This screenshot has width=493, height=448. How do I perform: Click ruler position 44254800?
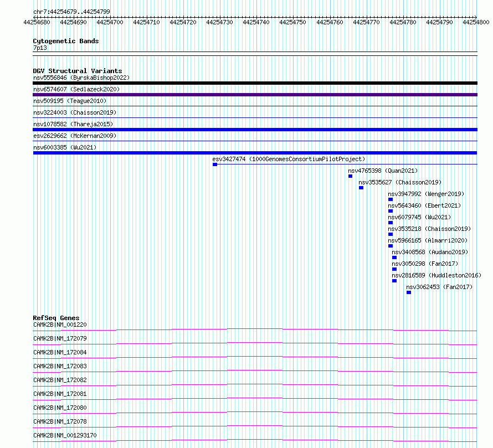click(476, 22)
